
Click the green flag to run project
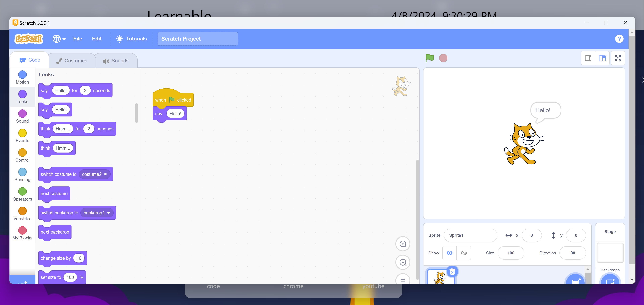point(429,58)
